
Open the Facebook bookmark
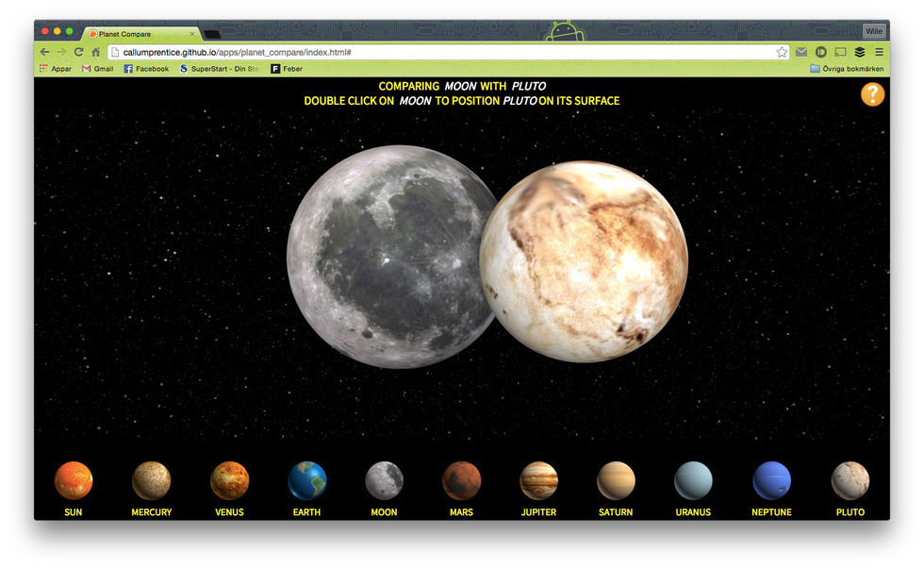pyautogui.click(x=146, y=69)
